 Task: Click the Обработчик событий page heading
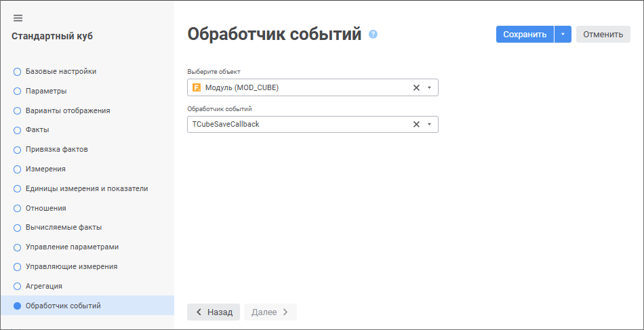pos(275,35)
